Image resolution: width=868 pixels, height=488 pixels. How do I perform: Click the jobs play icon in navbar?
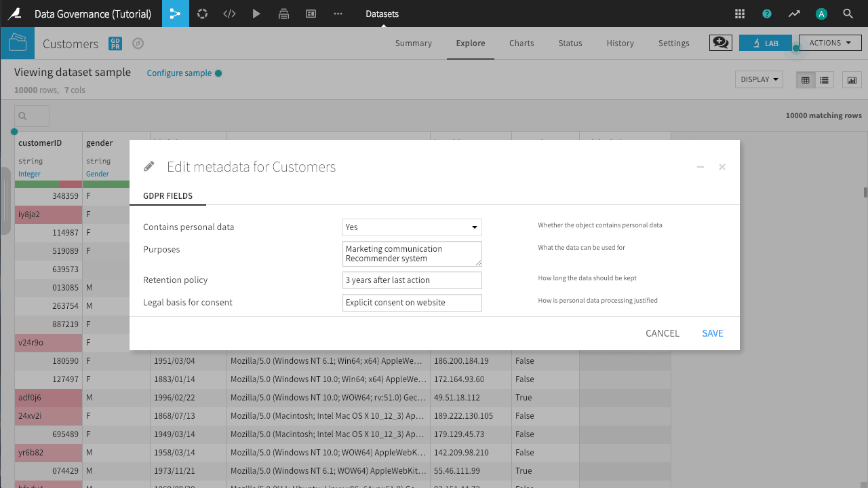(256, 14)
